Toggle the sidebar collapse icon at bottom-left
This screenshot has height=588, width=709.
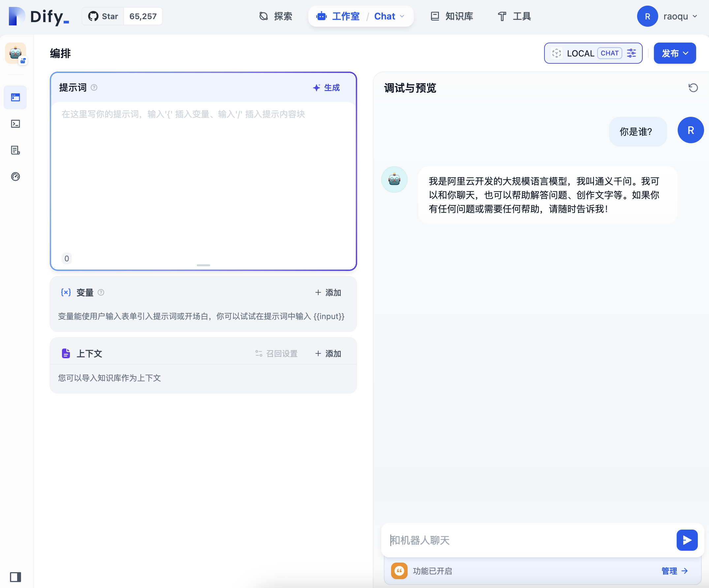pos(15,577)
